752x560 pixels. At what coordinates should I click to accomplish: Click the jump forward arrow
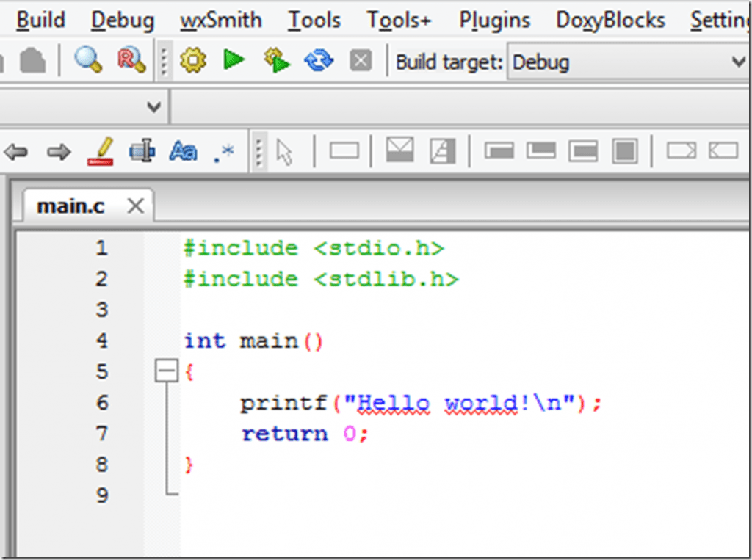59,152
